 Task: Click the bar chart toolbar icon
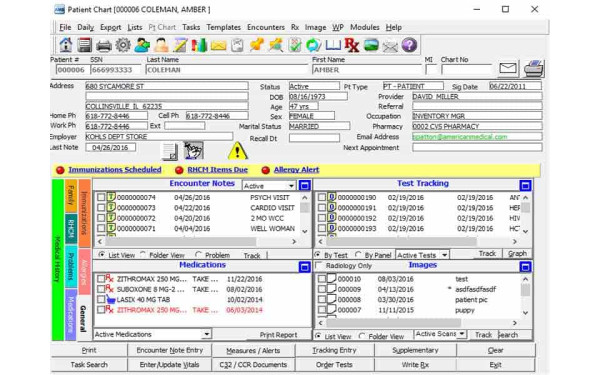[199, 45]
